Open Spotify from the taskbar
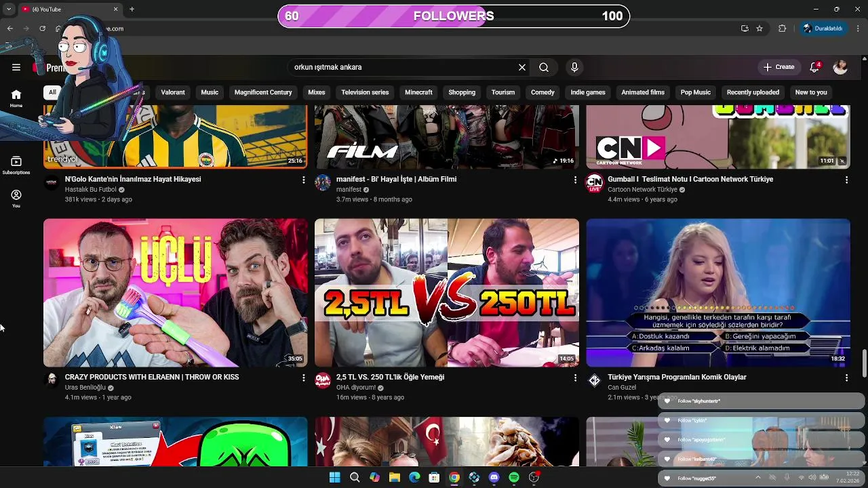The width and height of the screenshot is (868, 488). (x=514, y=477)
